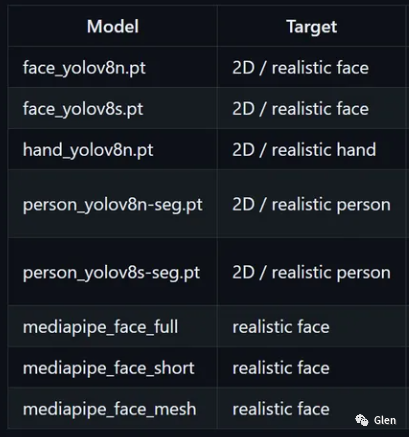Click the mediapipe_face_short entry

coord(109,368)
